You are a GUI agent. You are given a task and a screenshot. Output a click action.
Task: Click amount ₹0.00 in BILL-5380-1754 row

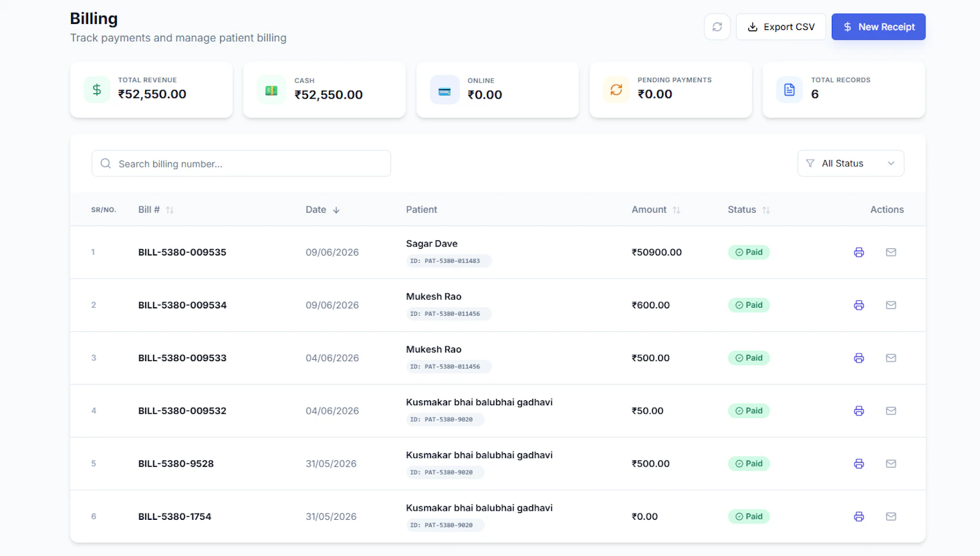(x=644, y=517)
